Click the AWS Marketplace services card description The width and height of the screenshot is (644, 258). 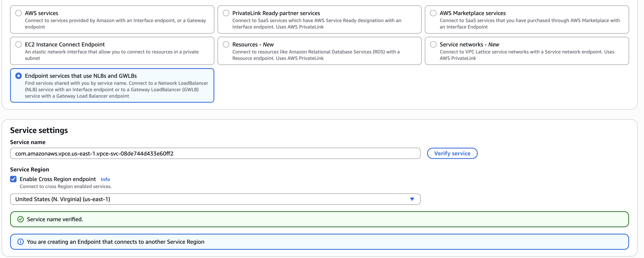tap(529, 24)
